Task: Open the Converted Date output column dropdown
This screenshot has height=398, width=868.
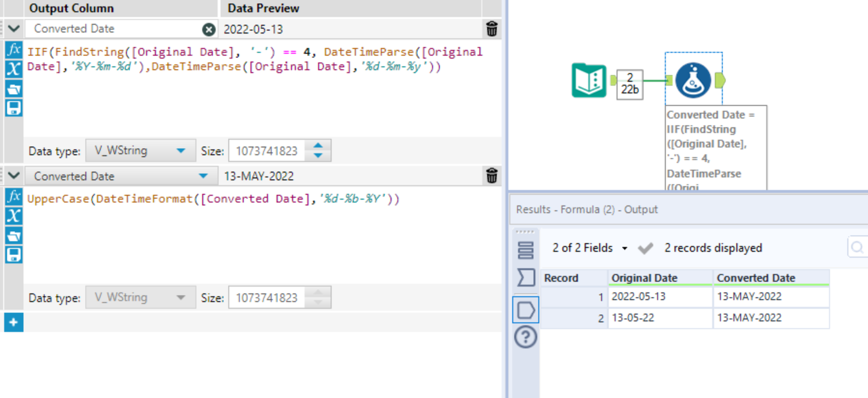Action: [203, 175]
